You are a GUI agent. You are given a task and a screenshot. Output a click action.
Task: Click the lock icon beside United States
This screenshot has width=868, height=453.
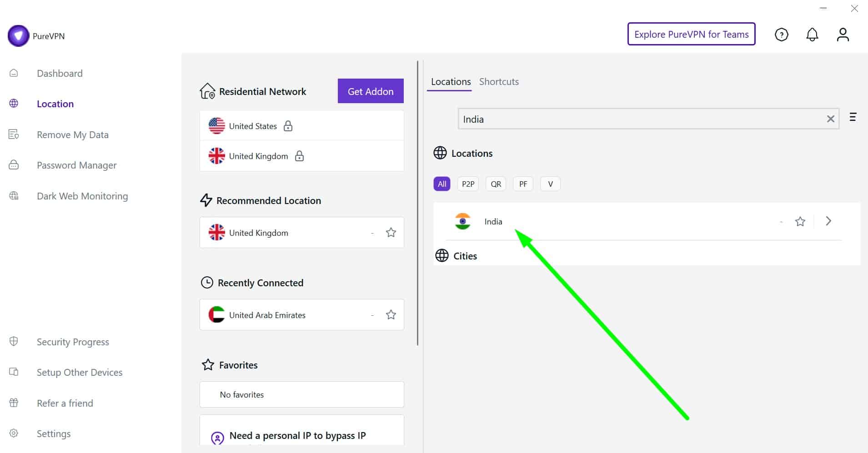tap(288, 126)
